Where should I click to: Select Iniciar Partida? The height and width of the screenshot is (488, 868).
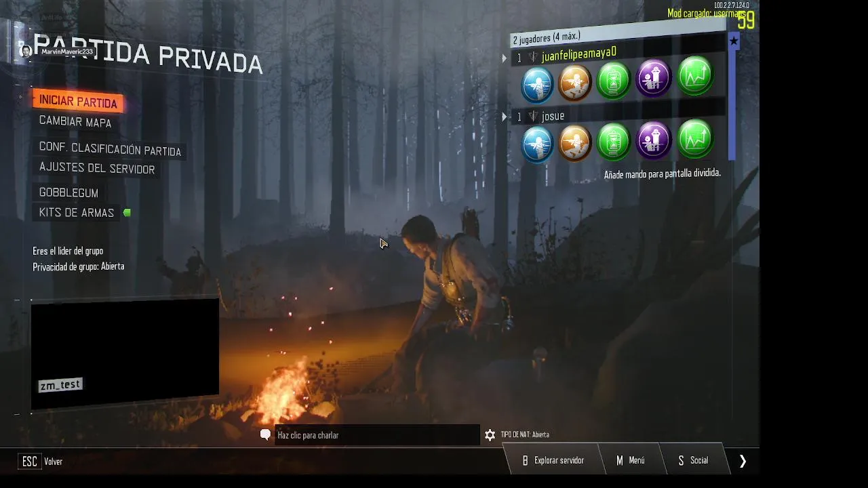[x=78, y=102]
